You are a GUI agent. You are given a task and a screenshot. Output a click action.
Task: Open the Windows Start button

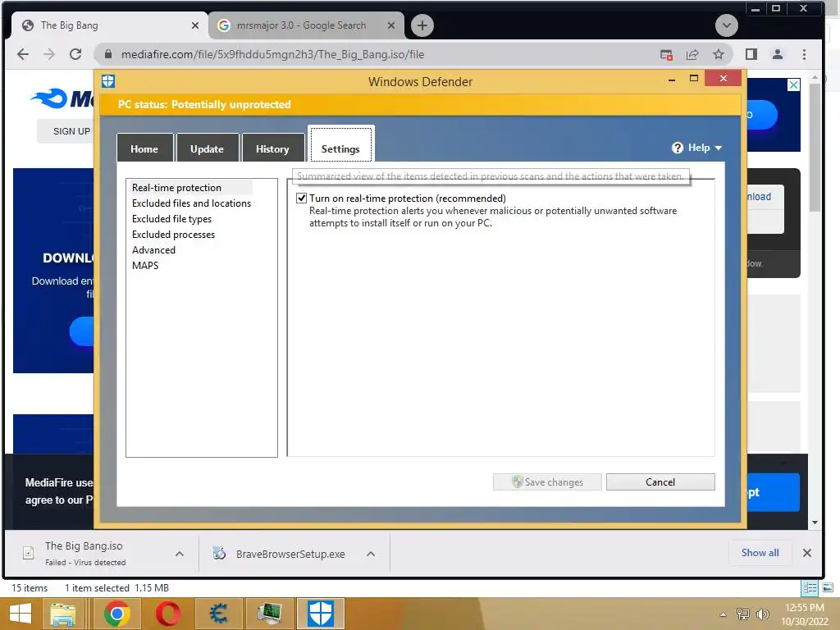tap(21, 614)
